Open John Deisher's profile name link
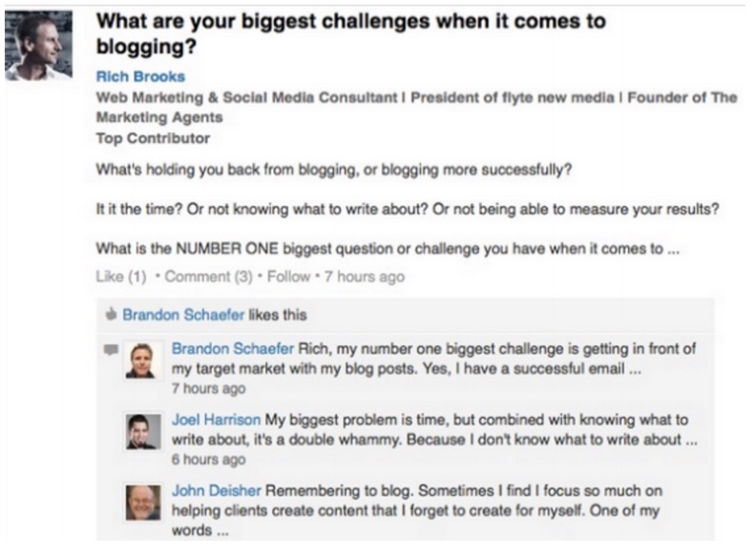Image resolution: width=756 pixels, height=556 pixels. [x=217, y=490]
